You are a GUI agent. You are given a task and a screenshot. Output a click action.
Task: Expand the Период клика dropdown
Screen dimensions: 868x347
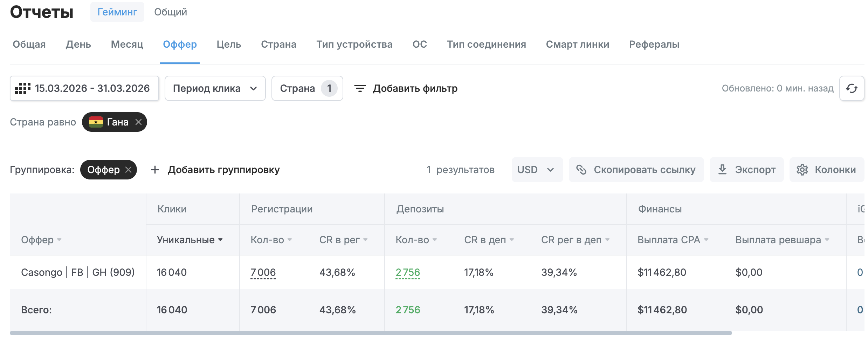click(215, 88)
